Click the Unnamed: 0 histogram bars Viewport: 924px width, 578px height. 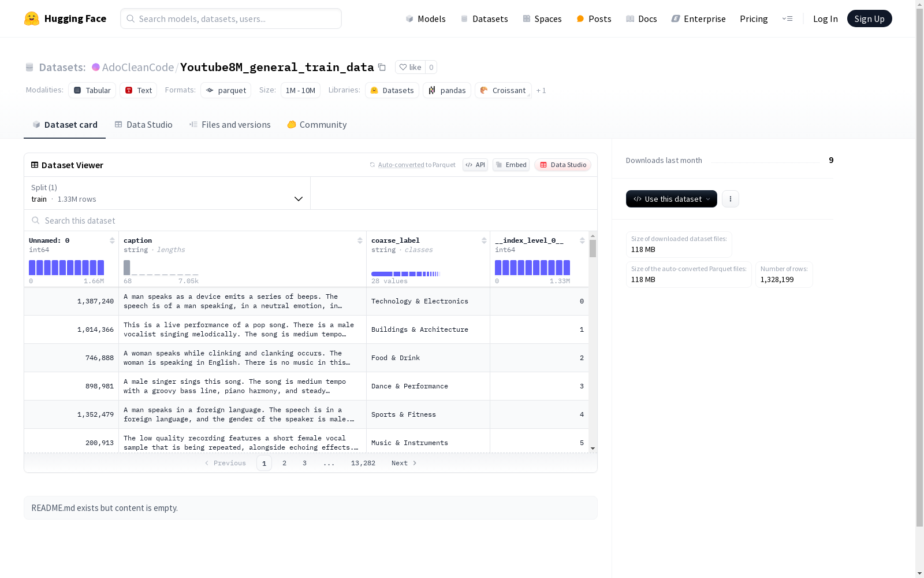click(66, 267)
